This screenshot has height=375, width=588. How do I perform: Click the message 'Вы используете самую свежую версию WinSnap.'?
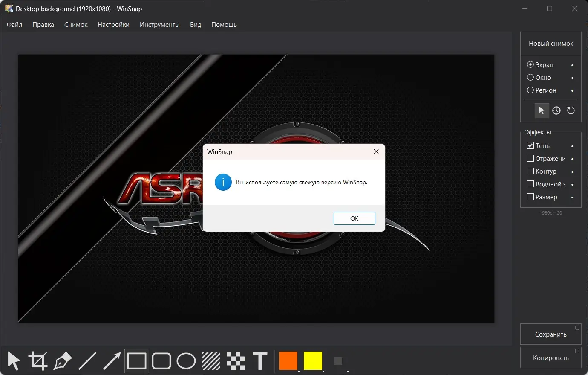302,182
